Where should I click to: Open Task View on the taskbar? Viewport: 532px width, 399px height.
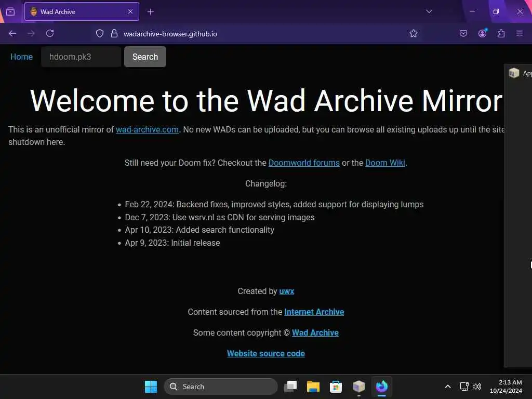click(290, 387)
